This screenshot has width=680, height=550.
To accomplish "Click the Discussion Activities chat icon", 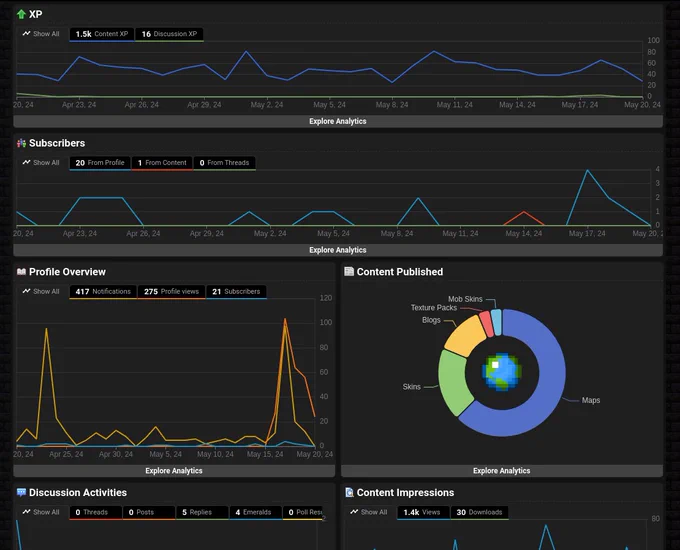I will 21,492.
